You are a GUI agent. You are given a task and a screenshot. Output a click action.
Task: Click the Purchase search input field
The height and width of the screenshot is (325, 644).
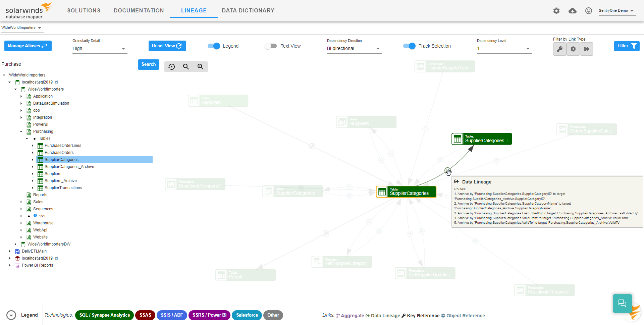tap(69, 64)
